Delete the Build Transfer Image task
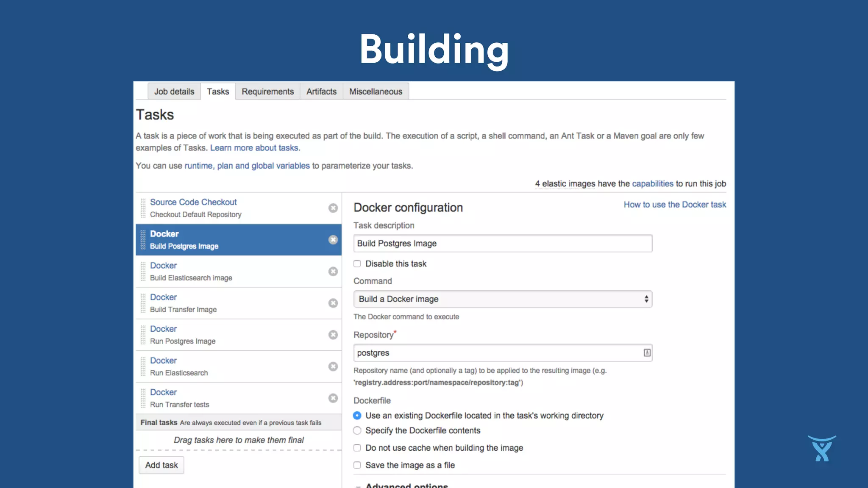Viewport: 868px width, 488px height. [x=333, y=303]
